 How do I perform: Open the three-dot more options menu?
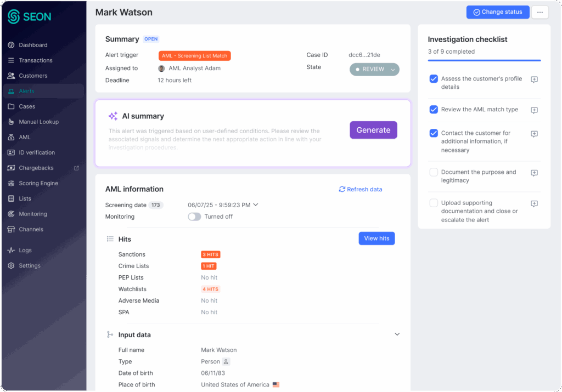540,12
